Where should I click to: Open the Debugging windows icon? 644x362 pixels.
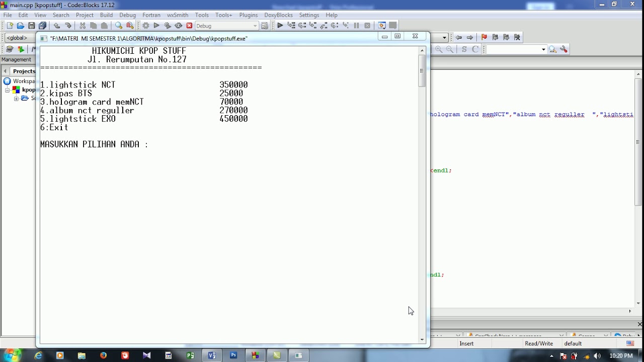point(382,26)
